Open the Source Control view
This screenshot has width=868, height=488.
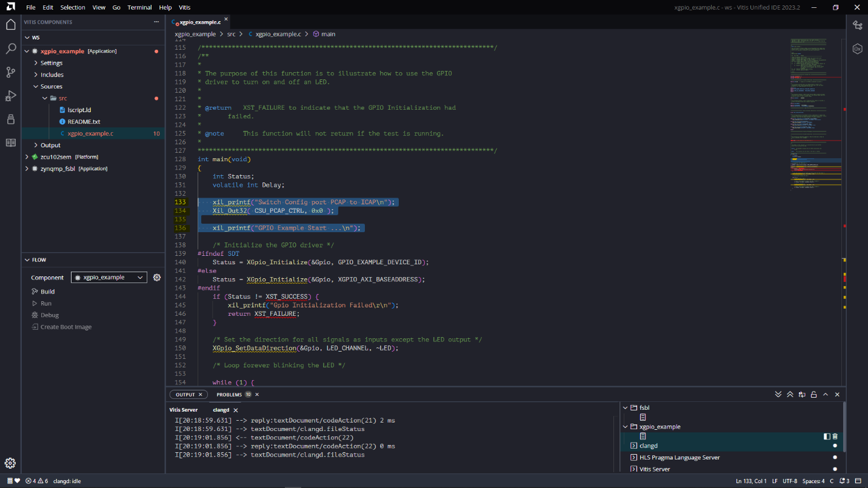[x=10, y=72]
